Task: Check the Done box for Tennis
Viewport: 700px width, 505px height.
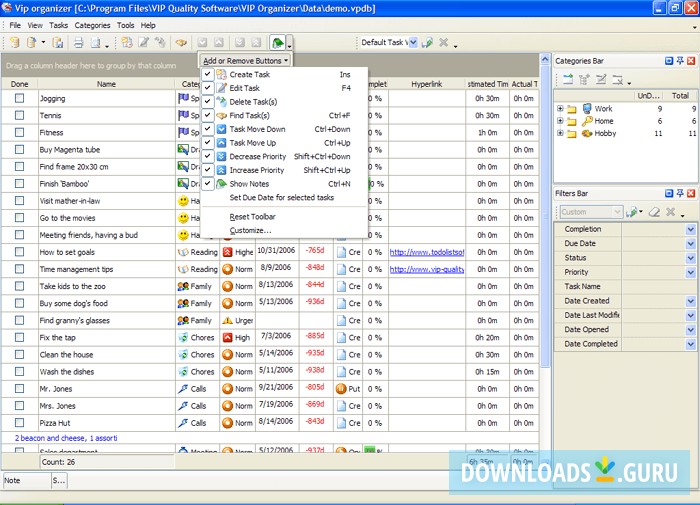Action: tap(19, 115)
